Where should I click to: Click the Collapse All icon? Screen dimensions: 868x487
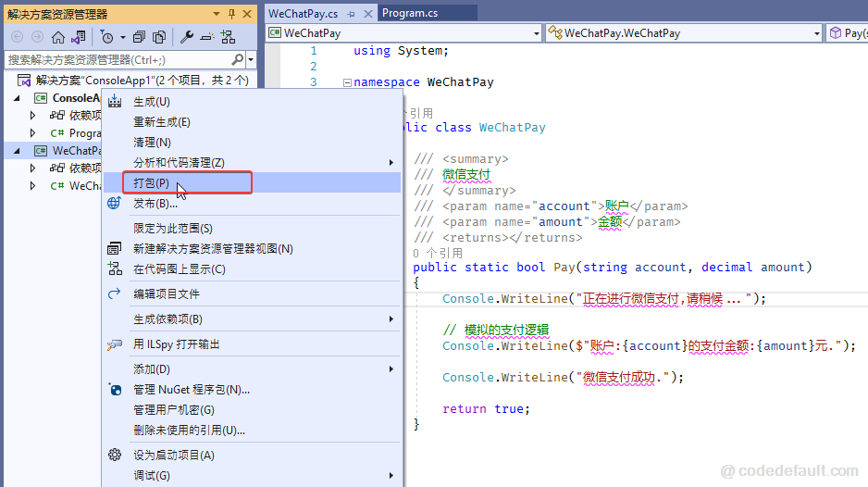139,37
